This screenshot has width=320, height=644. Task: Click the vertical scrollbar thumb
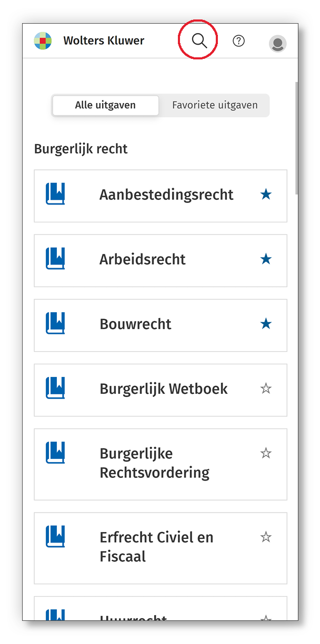point(296,138)
